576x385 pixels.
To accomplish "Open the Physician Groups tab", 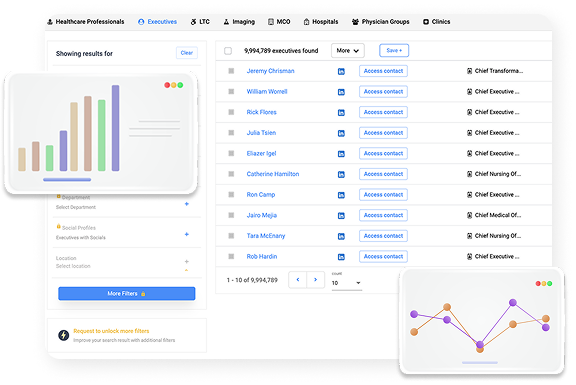I will click(x=381, y=22).
